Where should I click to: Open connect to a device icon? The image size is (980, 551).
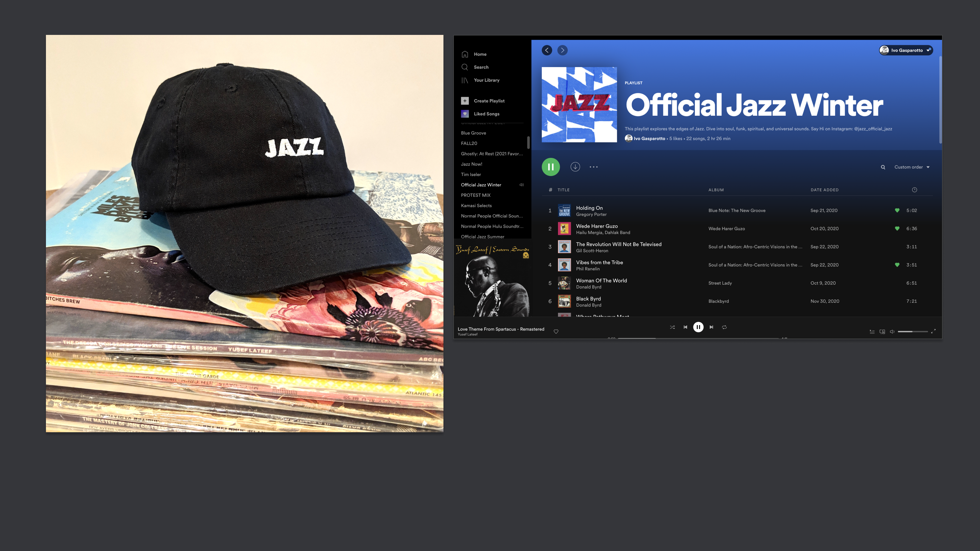pos(882,332)
